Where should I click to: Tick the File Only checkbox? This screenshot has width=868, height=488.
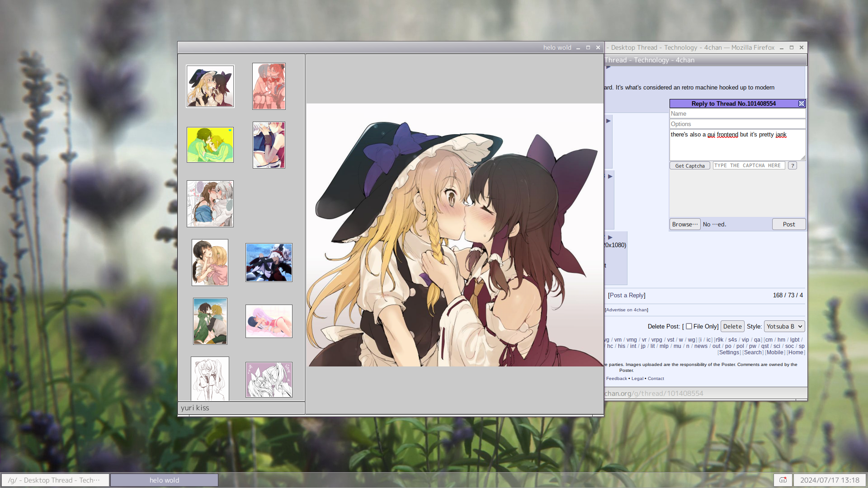(x=689, y=326)
